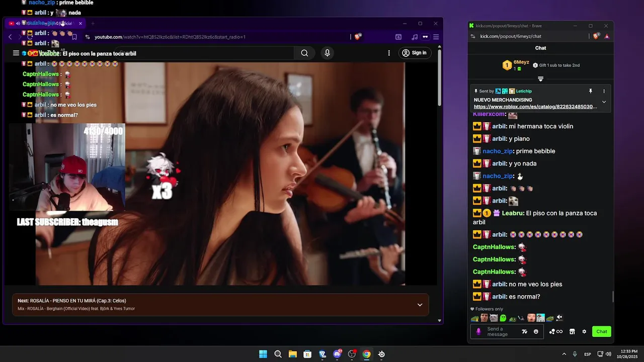The height and width of the screenshot is (362, 644).
Task: Click the green Chat send button
Action: [x=602, y=331]
